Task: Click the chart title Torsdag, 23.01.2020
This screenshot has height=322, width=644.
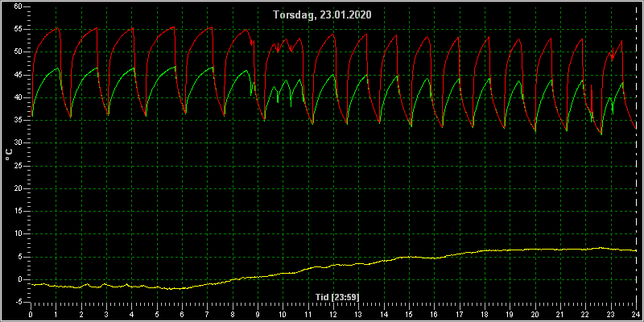Action: 322,14
